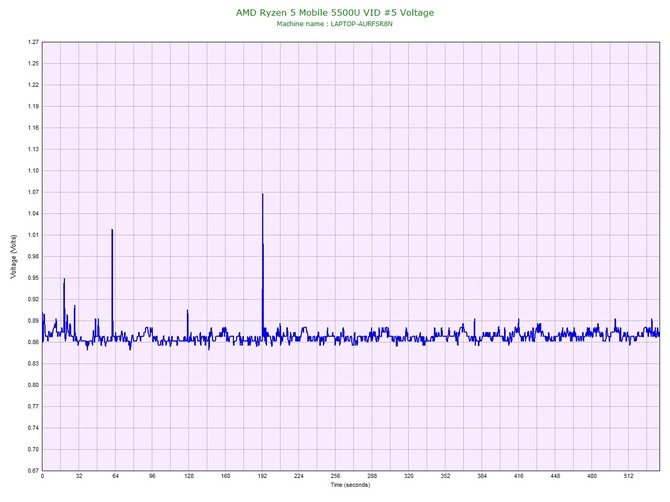Image resolution: width=670 pixels, height=502 pixels.
Task: Click the 192 tick label on the time axis
Action: click(x=262, y=476)
